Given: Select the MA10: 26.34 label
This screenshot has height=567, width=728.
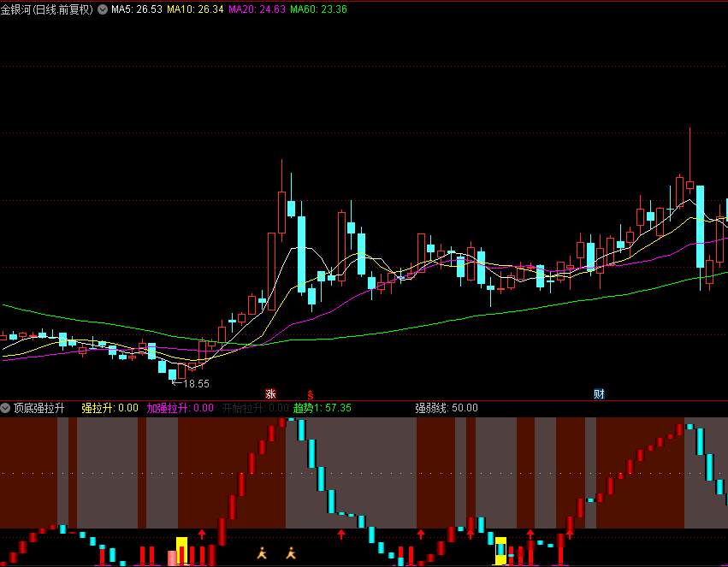Looking at the screenshot, I should coord(195,9).
